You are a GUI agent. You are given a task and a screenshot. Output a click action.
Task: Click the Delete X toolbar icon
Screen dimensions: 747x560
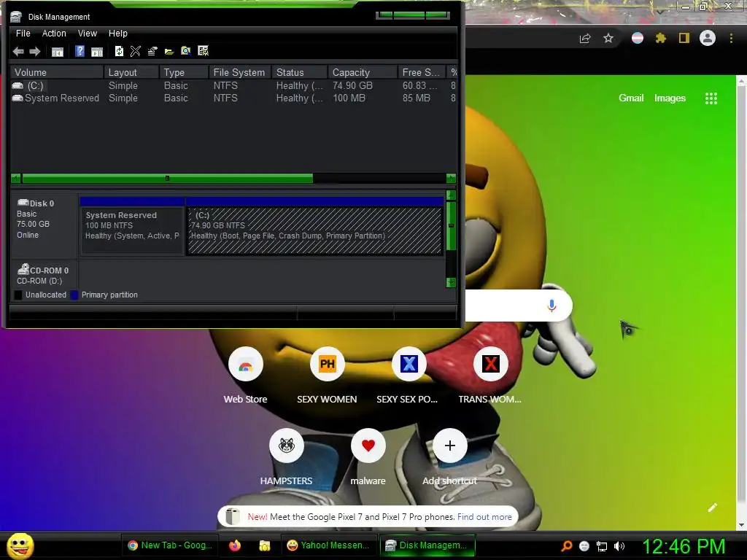coord(135,51)
